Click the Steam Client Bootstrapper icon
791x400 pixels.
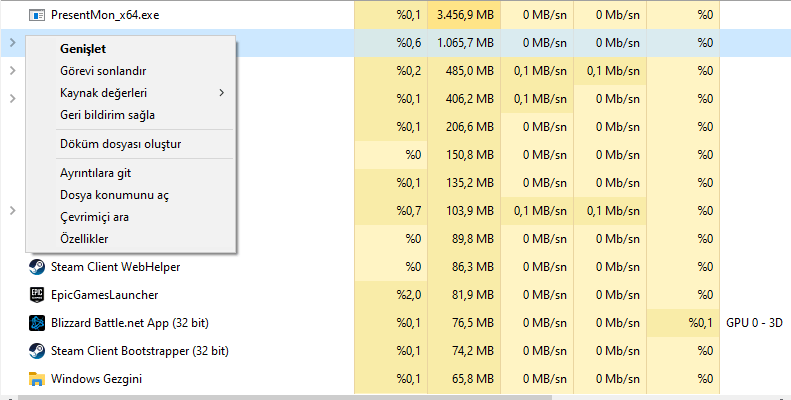(x=37, y=351)
